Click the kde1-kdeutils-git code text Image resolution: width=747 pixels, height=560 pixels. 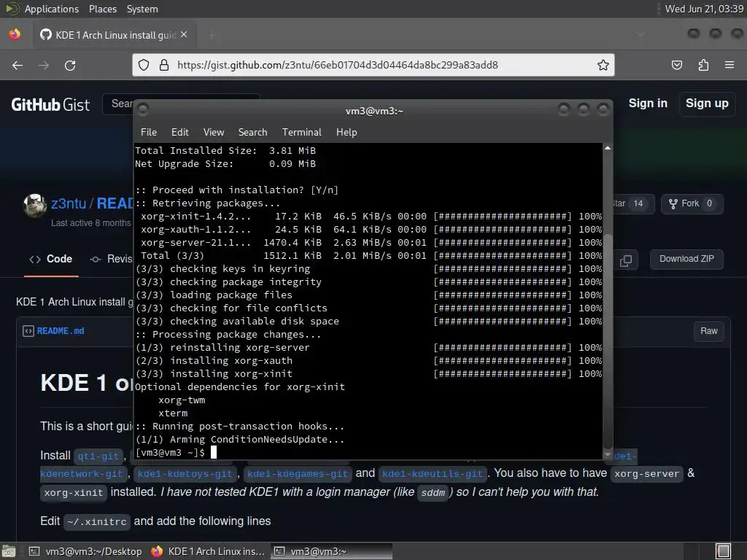433,474
